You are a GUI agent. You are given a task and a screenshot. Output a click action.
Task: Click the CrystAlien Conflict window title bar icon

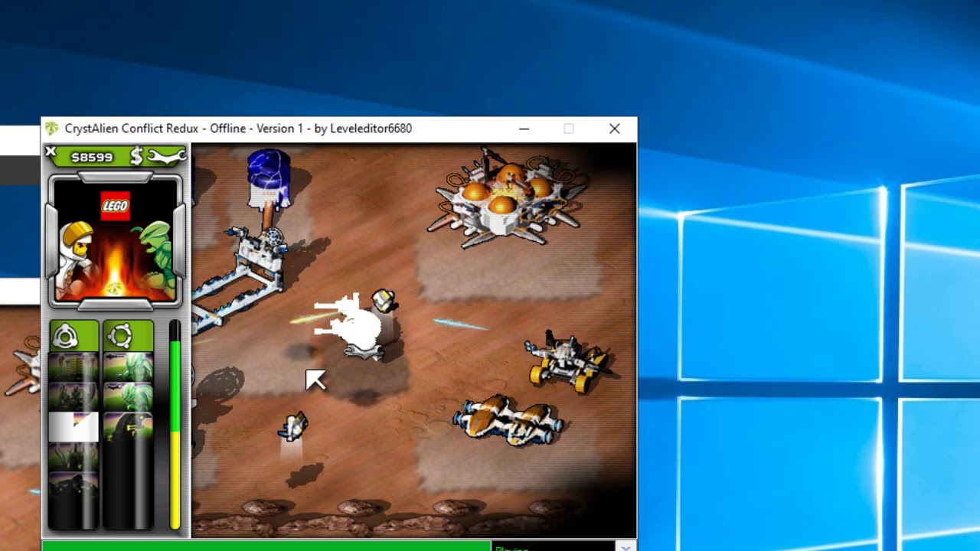[x=51, y=129]
